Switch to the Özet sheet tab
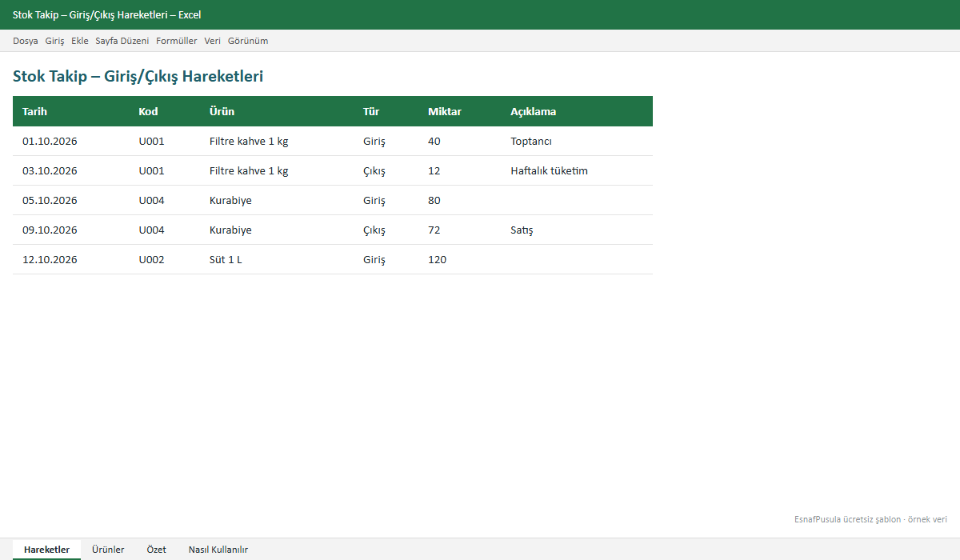The height and width of the screenshot is (560, 960). [x=156, y=550]
